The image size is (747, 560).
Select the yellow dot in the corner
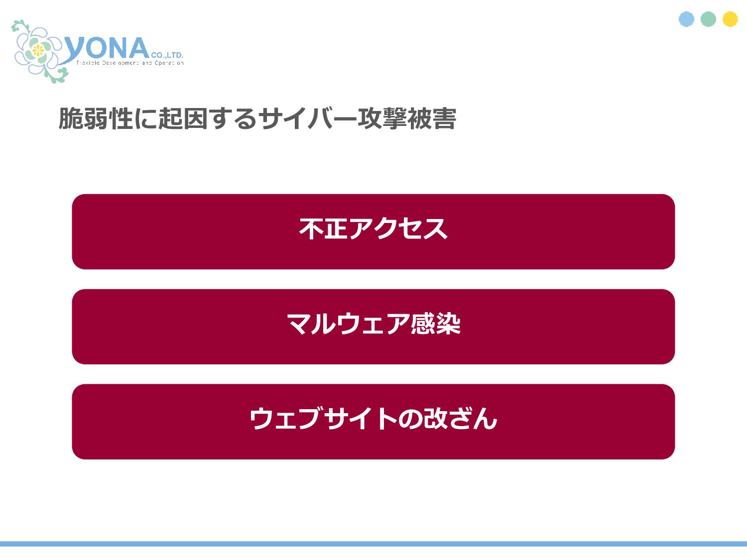pos(730,19)
